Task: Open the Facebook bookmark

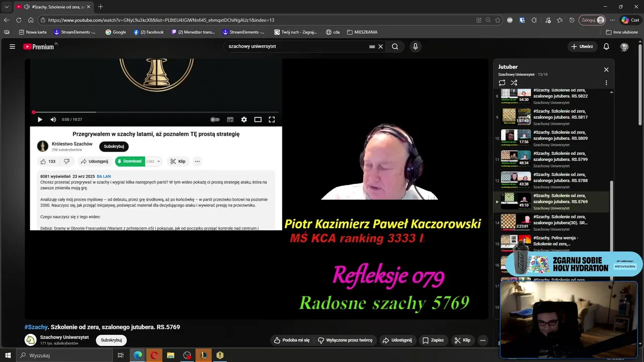Action: point(149,32)
